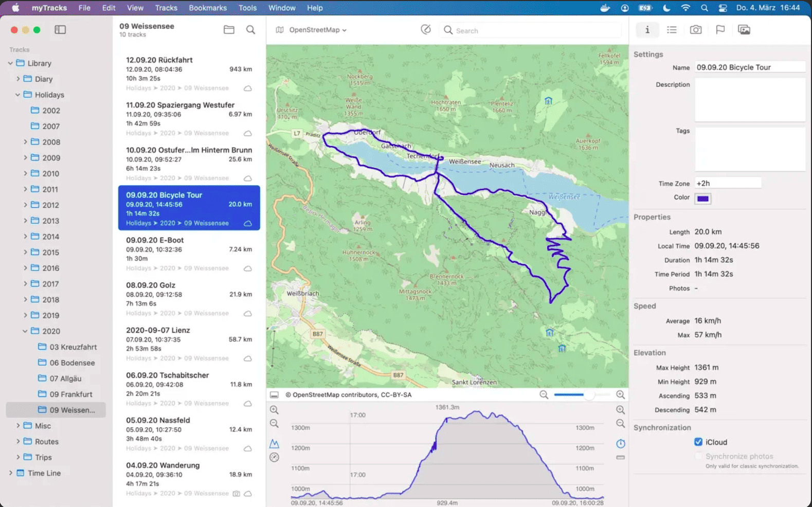812x507 pixels.
Task: Collapse the 2020 folder
Action: [25, 331]
